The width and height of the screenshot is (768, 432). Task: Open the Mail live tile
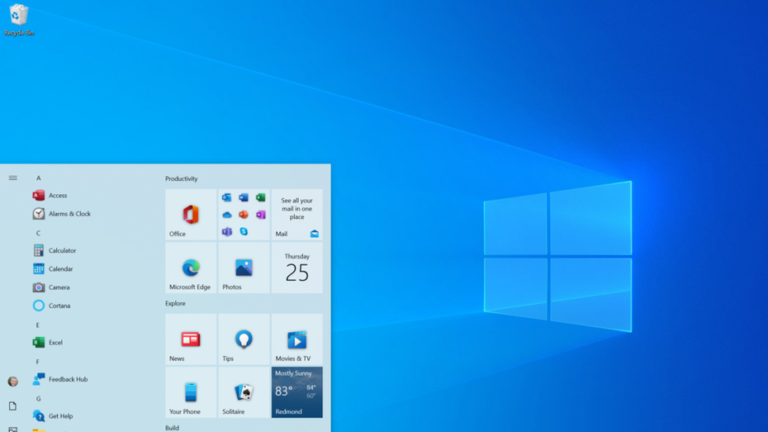tap(297, 215)
